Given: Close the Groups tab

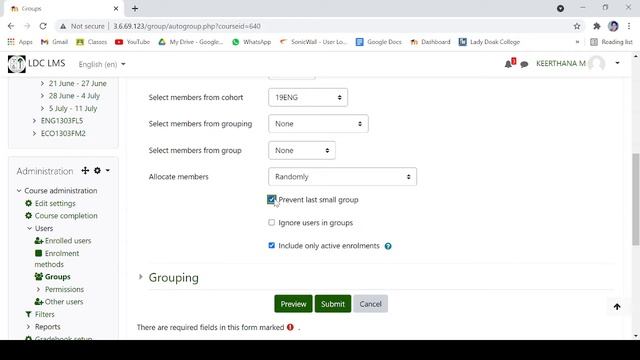Looking at the screenshot, I should pyautogui.click(x=116, y=8).
